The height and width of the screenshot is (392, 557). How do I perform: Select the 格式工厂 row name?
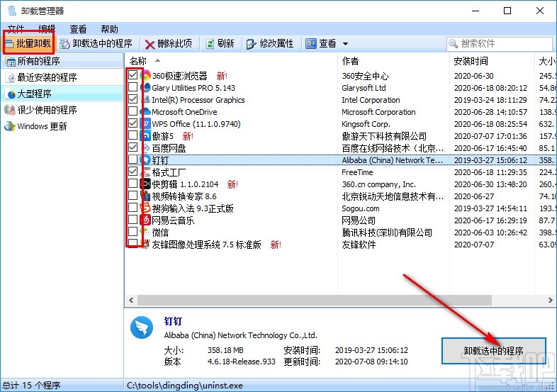point(169,172)
